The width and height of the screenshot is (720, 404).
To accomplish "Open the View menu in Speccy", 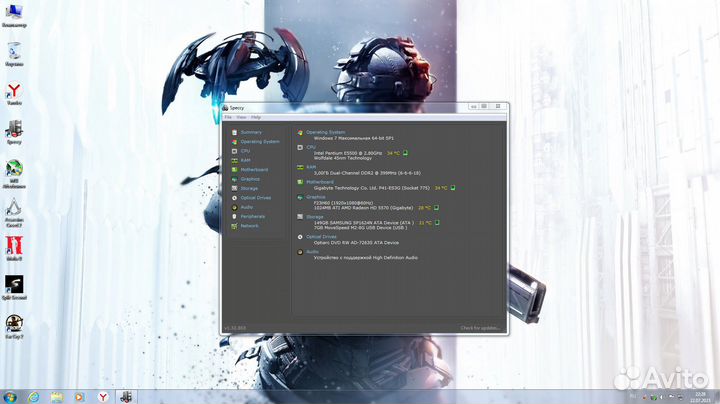I will click(242, 118).
